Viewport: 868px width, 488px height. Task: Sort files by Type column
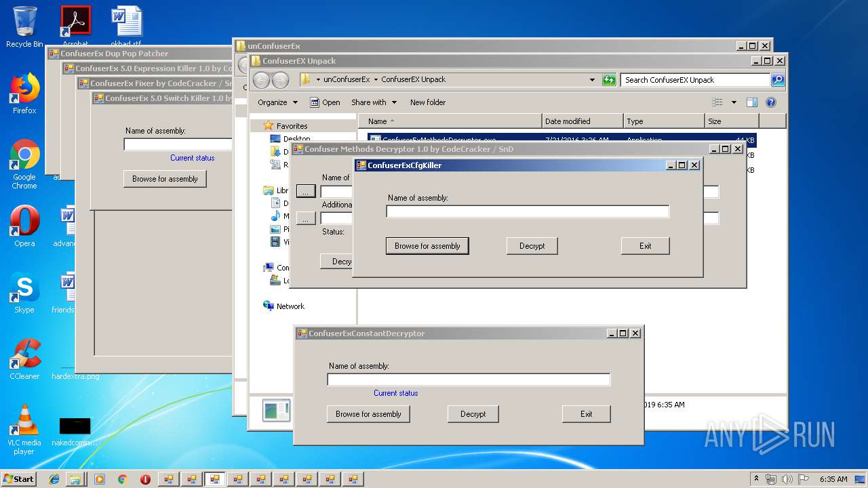[x=664, y=121]
